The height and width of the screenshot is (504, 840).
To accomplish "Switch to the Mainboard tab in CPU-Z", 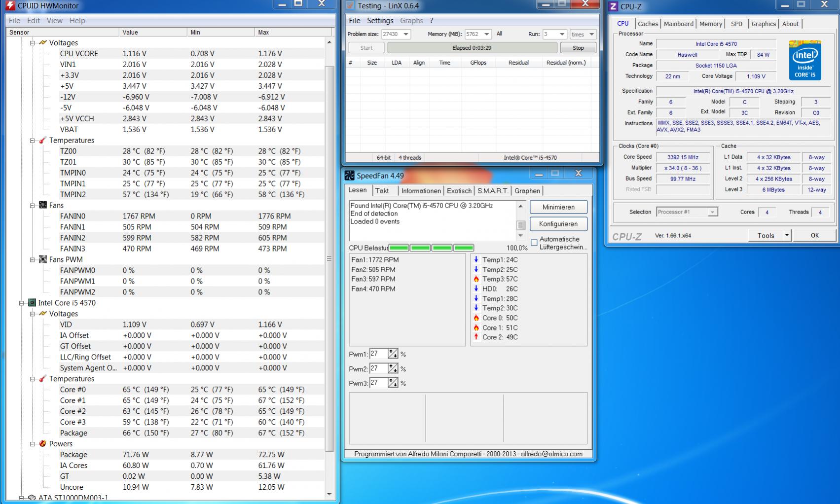I will tap(678, 24).
